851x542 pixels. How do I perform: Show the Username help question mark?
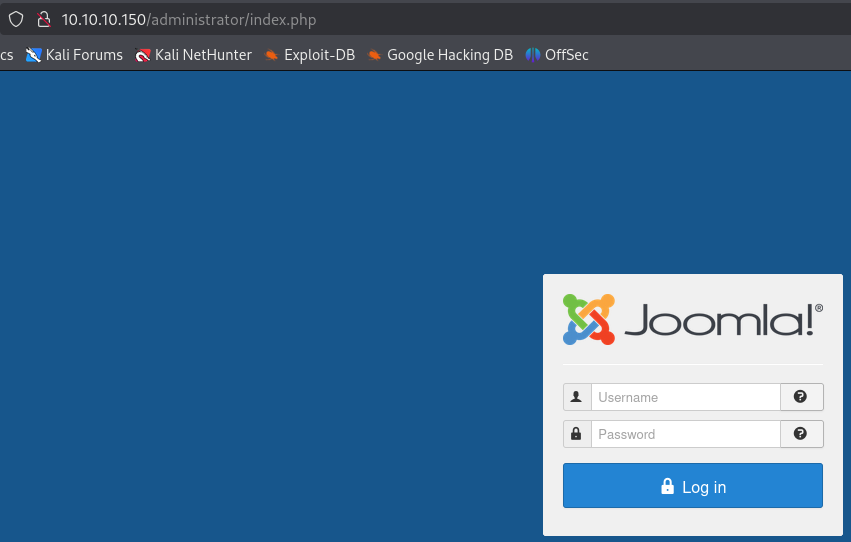[x=801, y=397]
